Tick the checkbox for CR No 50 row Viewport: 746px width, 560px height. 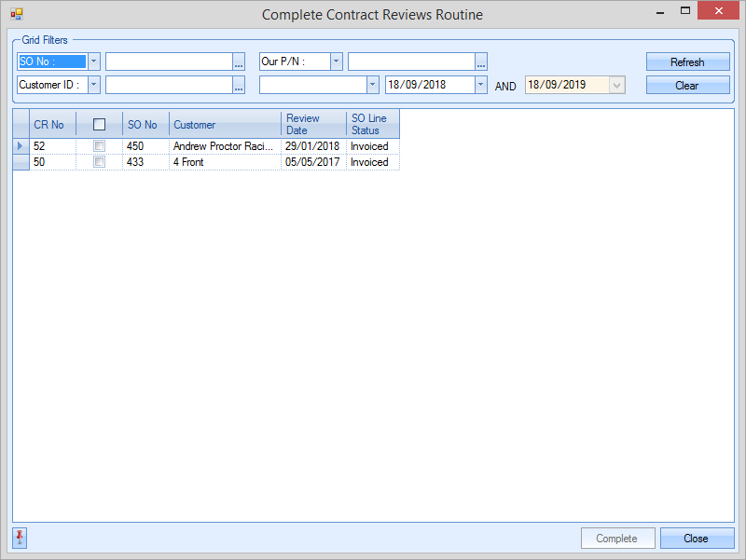99,162
